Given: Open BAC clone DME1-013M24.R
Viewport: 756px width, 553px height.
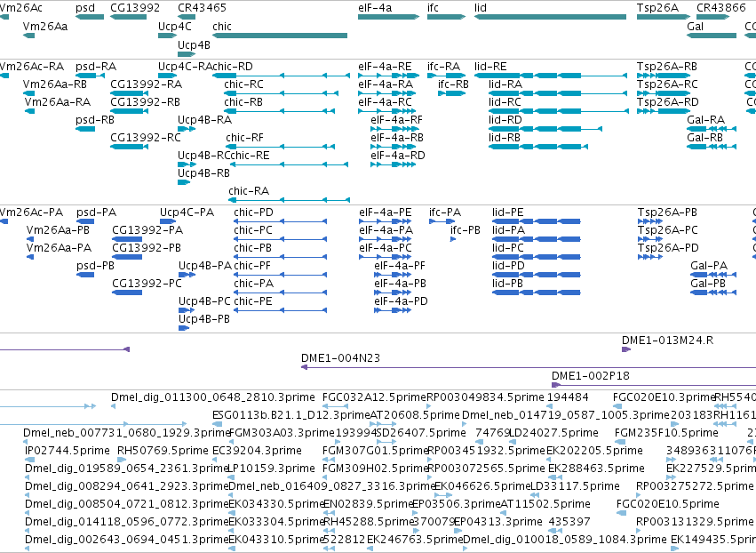Looking at the screenshot, I should [x=625, y=349].
